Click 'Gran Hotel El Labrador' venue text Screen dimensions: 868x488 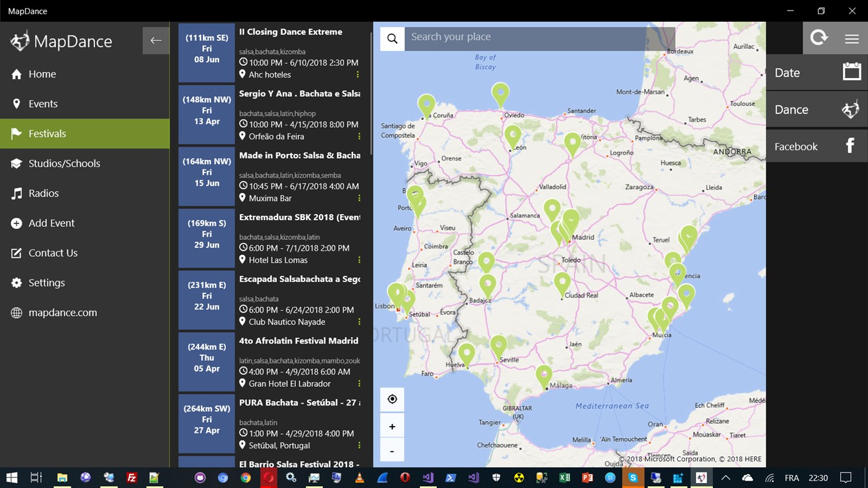click(x=290, y=384)
